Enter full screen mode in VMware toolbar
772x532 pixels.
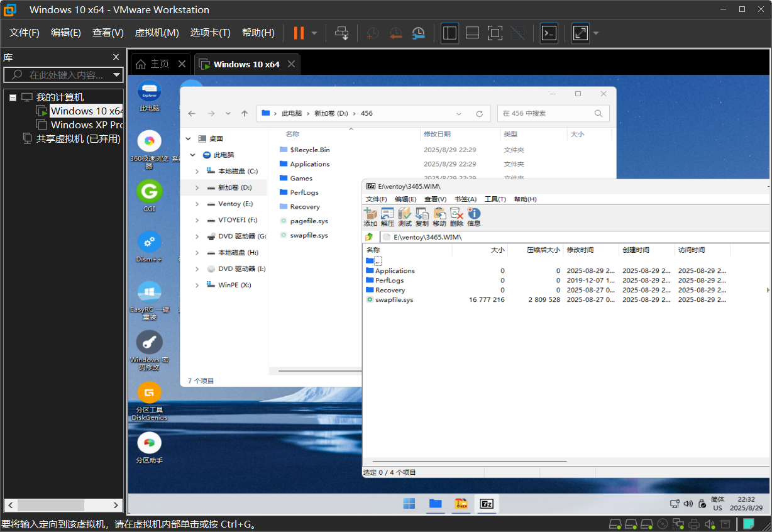point(495,33)
